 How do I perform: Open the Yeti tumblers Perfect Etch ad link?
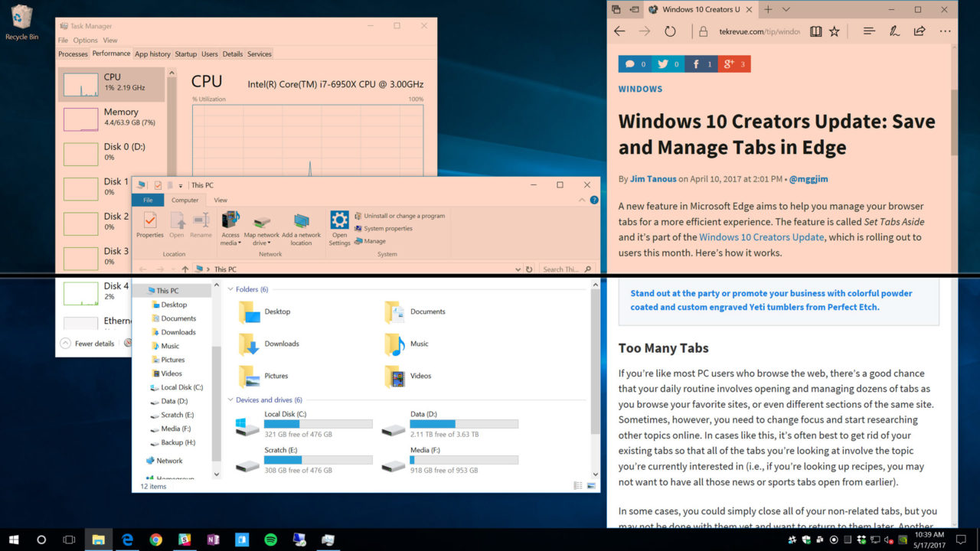772,300
